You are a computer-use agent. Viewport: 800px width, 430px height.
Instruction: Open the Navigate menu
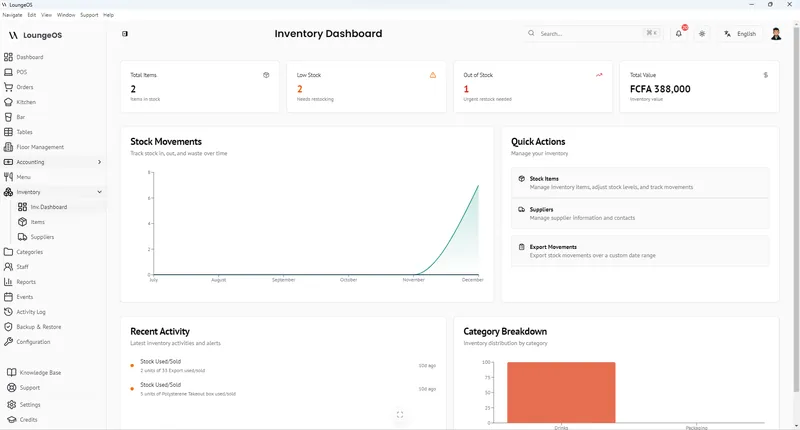point(12,15)
